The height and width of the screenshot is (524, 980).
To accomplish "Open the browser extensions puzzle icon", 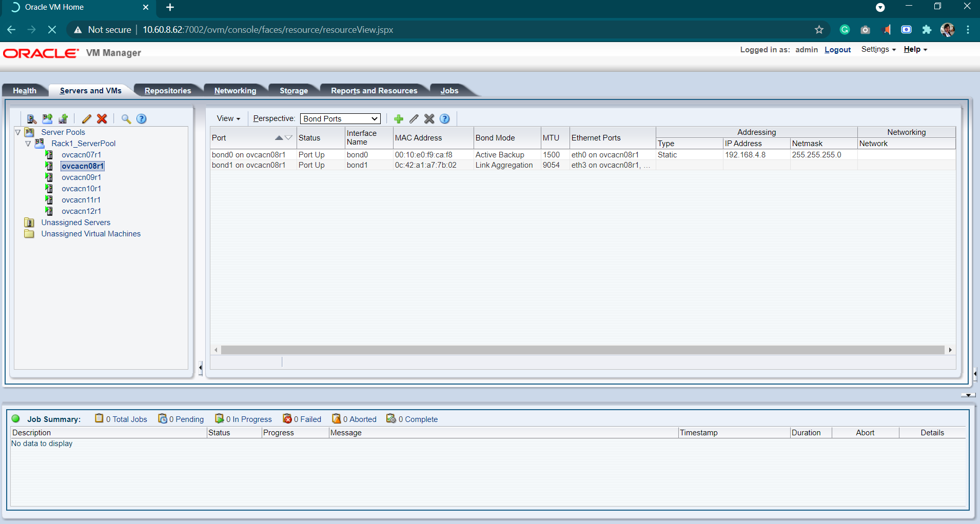I will [927, 30].
